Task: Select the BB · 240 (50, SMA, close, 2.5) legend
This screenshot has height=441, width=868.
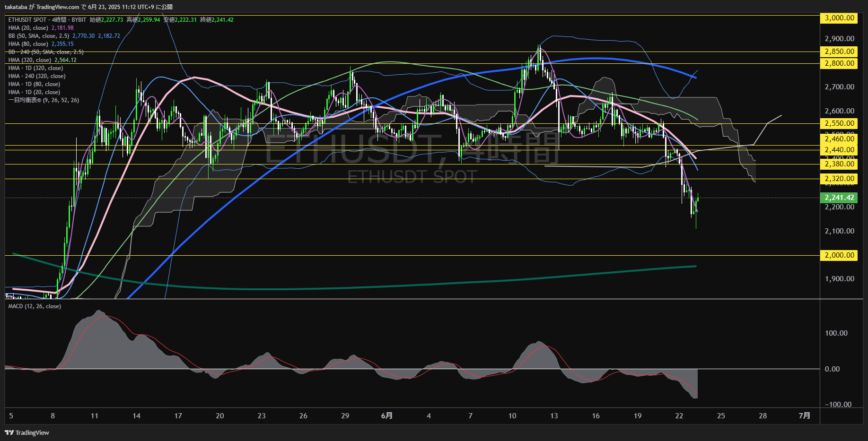Action: click(46, 52)
